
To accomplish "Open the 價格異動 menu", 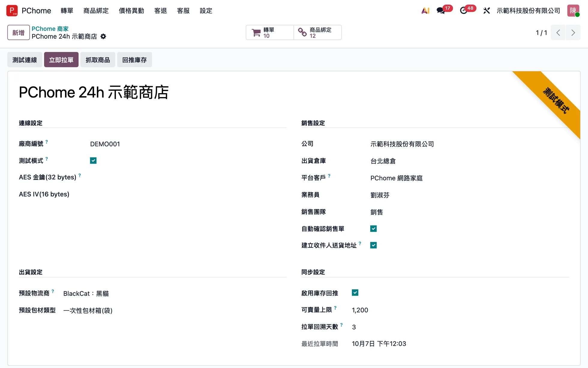I will click(131, 11).
